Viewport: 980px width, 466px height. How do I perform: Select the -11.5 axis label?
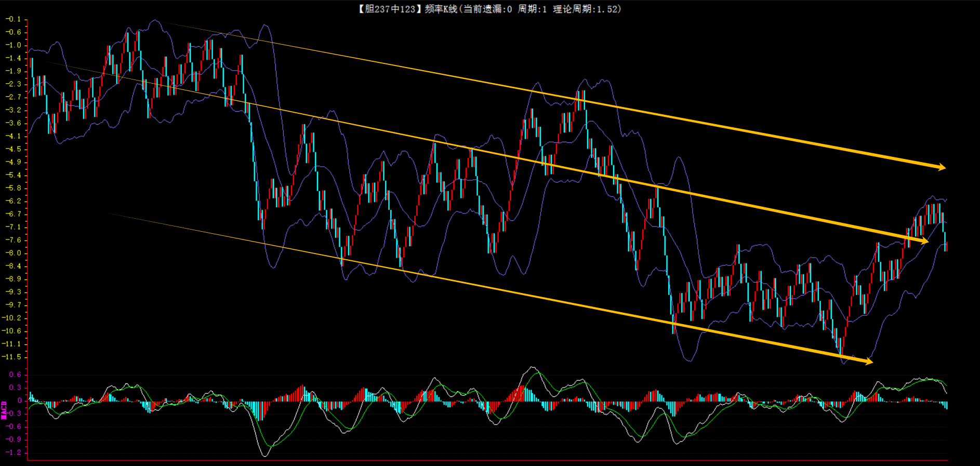pos(11,357)
